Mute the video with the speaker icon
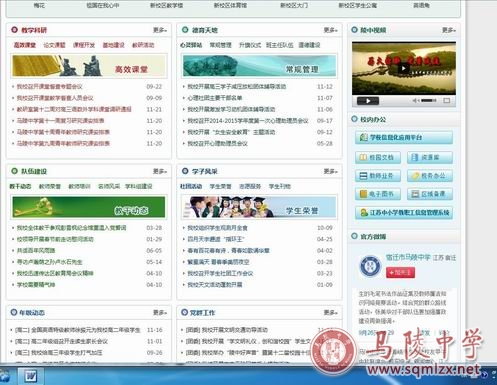The width and height of the screenshot is (497, 385). 415,100
